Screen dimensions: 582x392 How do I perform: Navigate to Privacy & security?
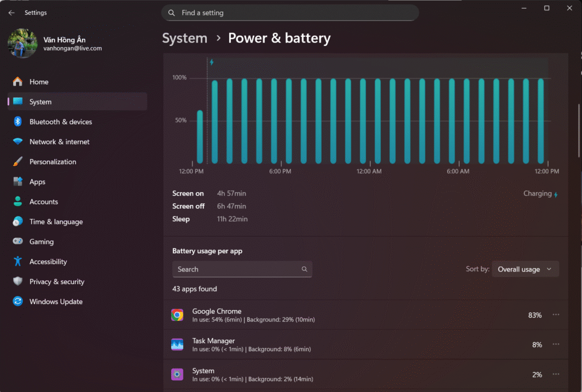coord(56,282)
